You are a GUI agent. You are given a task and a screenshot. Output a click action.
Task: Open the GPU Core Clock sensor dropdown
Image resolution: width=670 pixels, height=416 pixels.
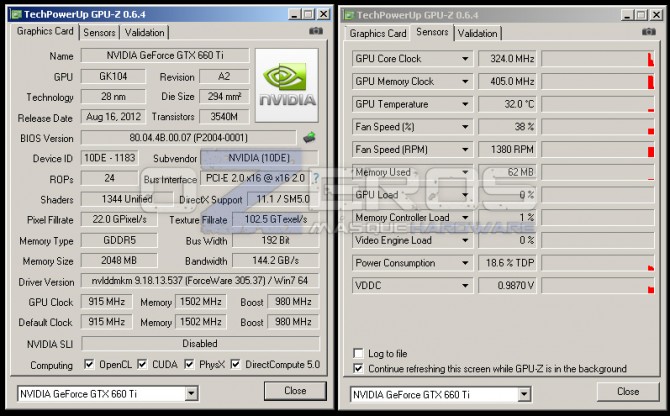[x=465, y=59]
